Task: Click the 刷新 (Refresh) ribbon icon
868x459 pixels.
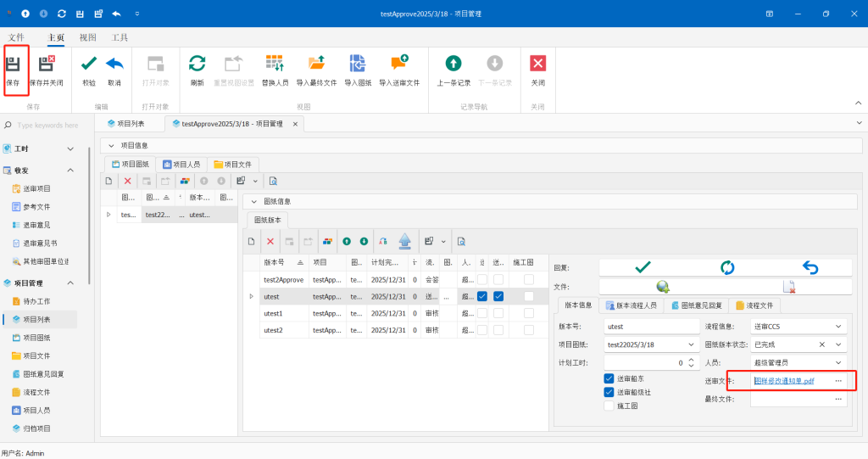Action: click(197, 68)
